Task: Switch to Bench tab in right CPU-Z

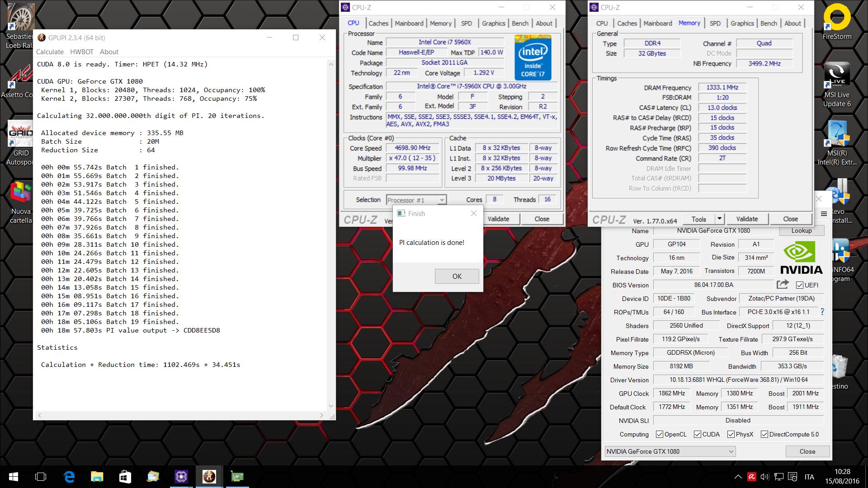Action: click(769, 23)
